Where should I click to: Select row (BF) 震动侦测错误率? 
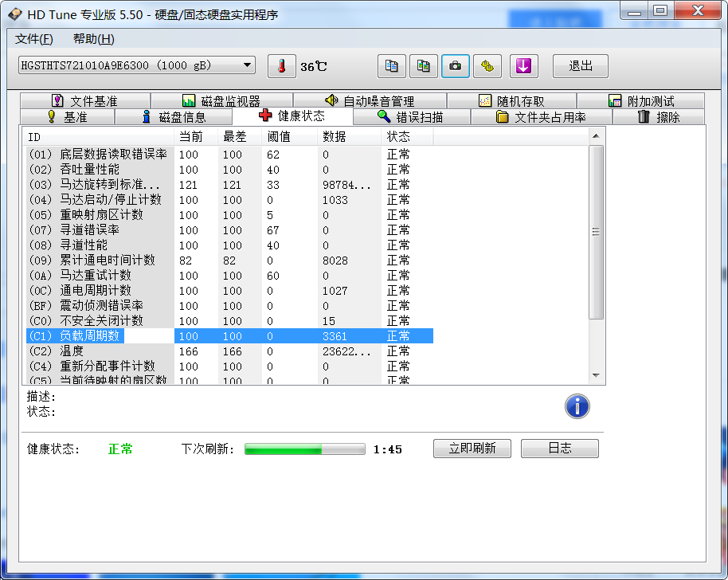tap(230, 306)
